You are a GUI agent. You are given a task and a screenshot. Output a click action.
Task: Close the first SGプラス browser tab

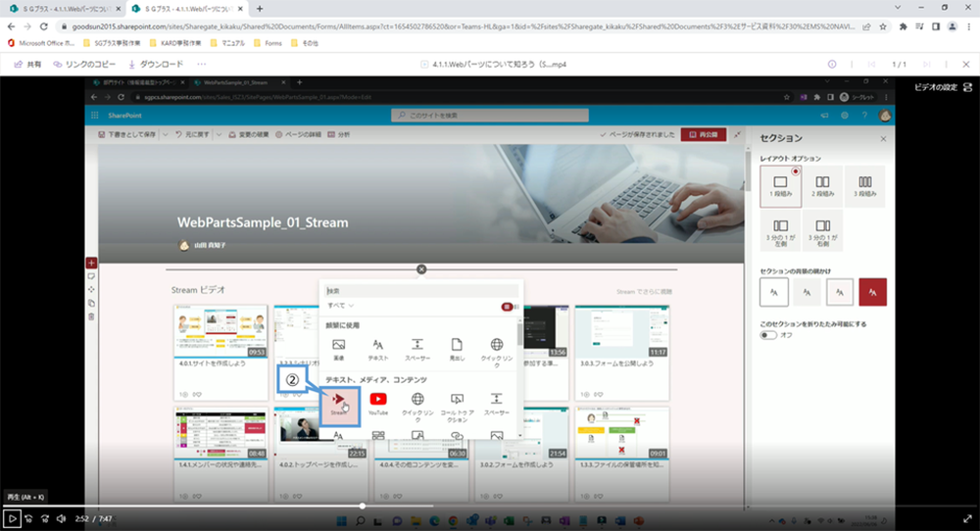(x=119, y=9)
